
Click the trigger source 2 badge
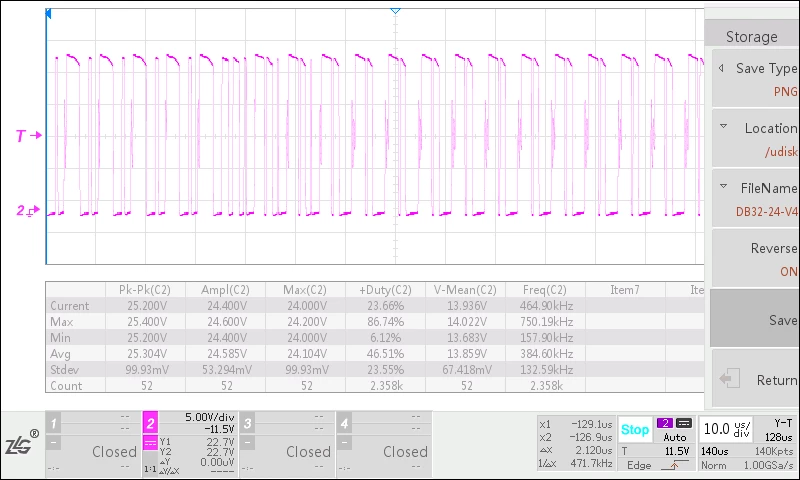pyautogui.click(x=665, y=423)
